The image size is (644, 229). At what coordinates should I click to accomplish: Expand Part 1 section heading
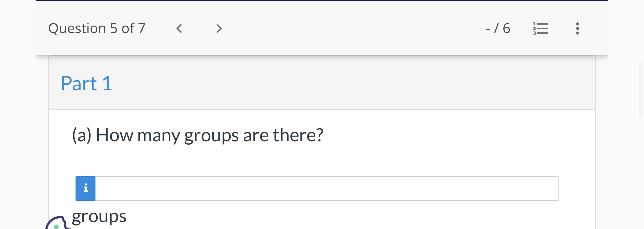coord(86,83)
